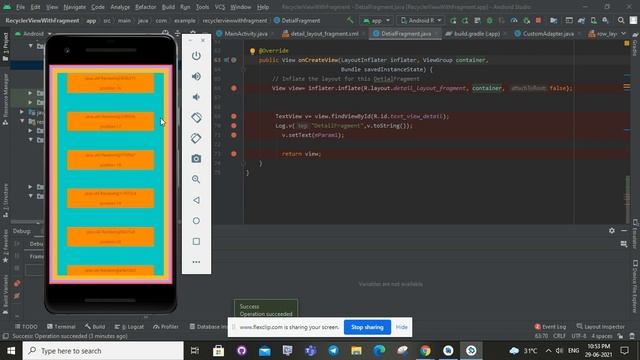
Task: Open the Logcat tool window
Action: 129,327
